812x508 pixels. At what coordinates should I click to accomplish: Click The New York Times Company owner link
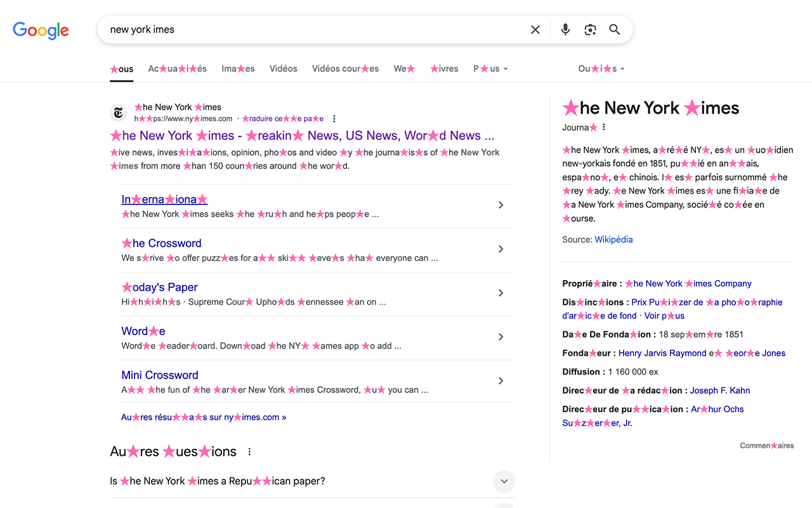tap(688, 284)
